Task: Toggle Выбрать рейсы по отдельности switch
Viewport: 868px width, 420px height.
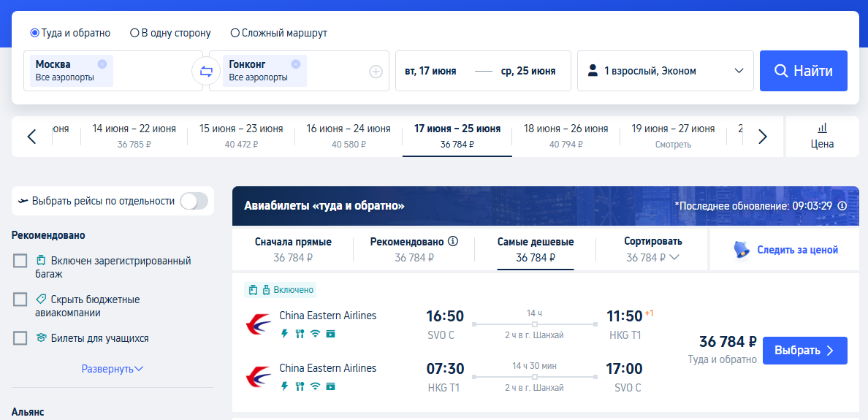Action: click(x=194, y=202)
